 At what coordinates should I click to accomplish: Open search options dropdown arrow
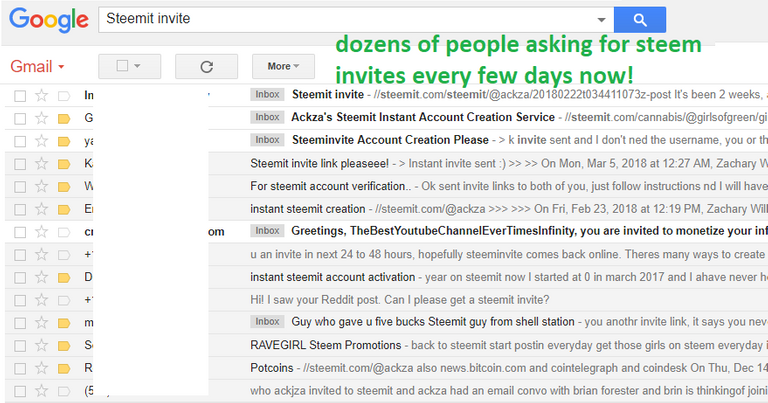[600, 19]
